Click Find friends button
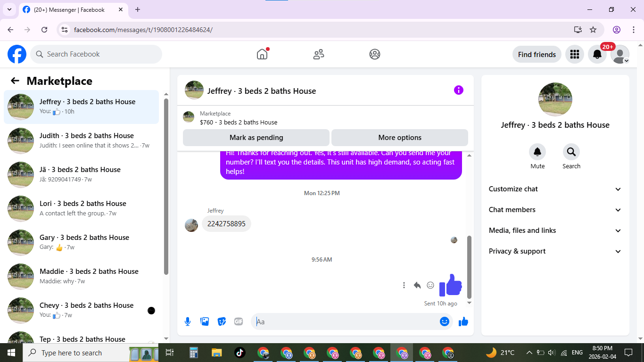The height and width of the screenshot is (362, 644). pyautogui.click(x=537, y=54)
